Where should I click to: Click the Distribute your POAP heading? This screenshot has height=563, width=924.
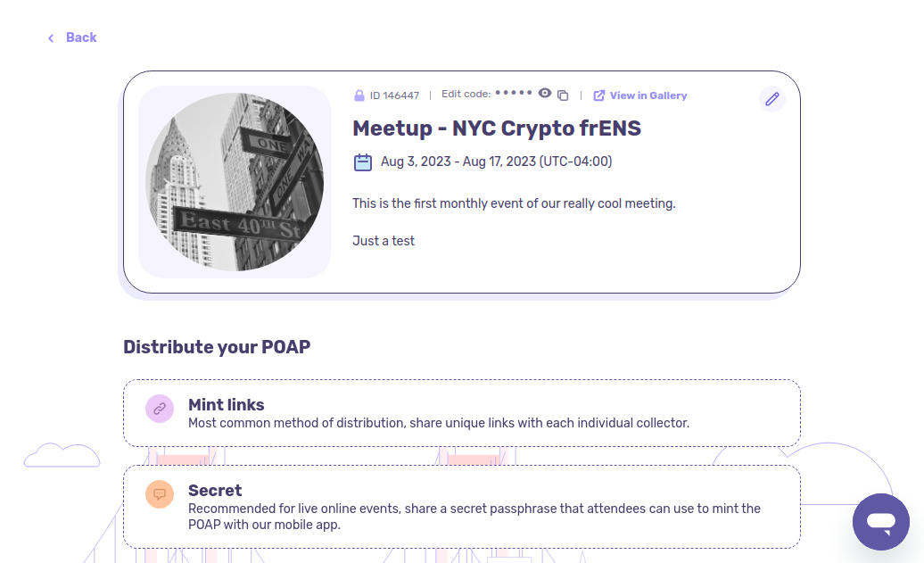click(x=217, y=347)
